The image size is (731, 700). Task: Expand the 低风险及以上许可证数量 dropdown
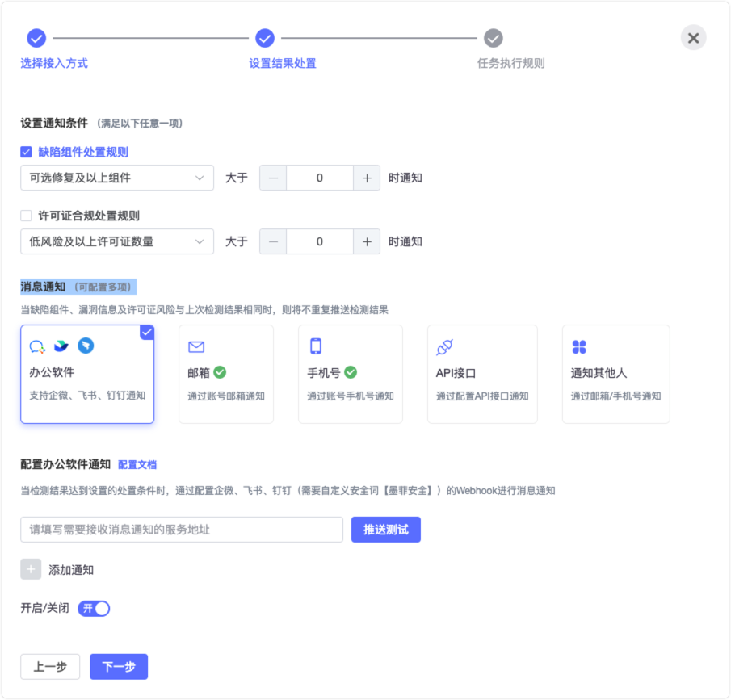click(x=117, y=241)
